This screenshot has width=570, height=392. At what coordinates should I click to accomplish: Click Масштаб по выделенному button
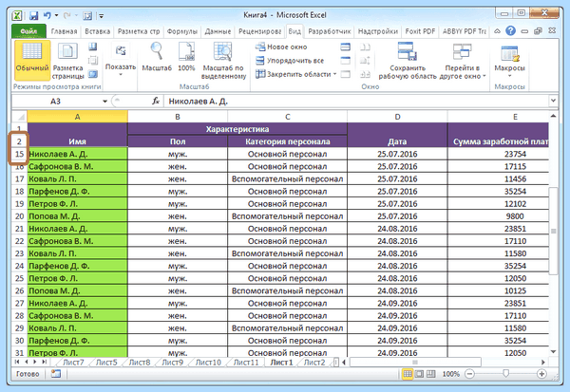click(223, 60)
